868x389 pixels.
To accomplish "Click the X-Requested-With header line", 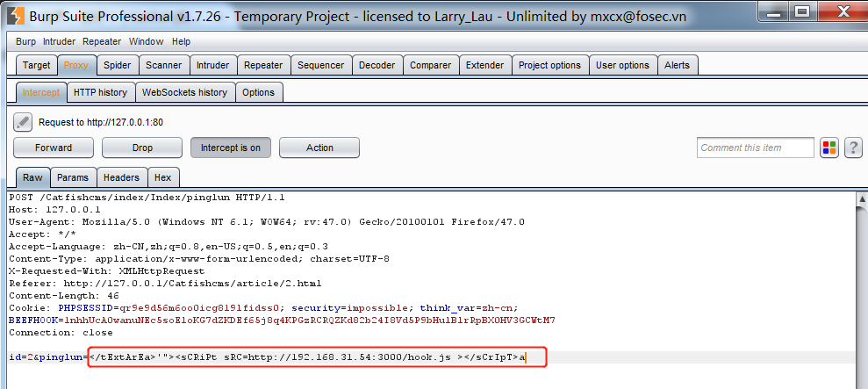I will pyautogui.click(x=107, y=271).
